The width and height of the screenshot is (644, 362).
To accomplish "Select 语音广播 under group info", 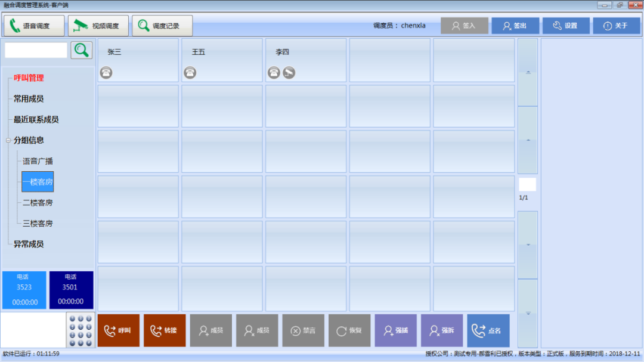I will pyautogui.click(x=38, y=161).
